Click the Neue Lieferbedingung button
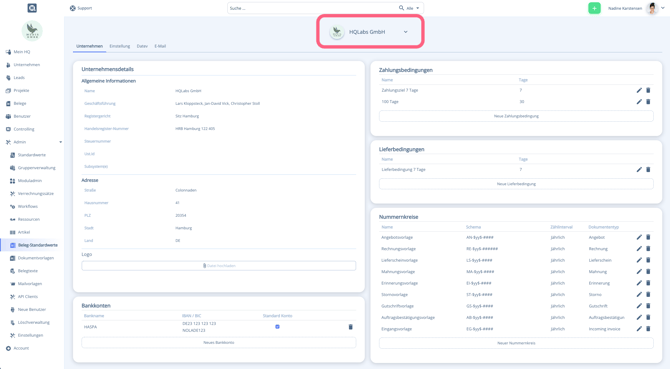 516,184
